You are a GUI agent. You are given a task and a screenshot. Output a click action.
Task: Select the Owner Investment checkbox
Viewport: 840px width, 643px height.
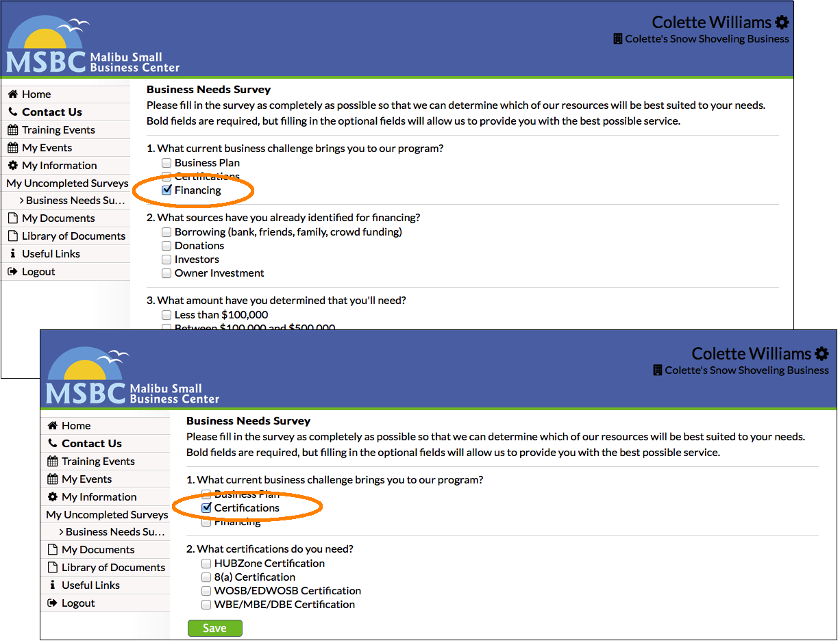pos(166,273)
